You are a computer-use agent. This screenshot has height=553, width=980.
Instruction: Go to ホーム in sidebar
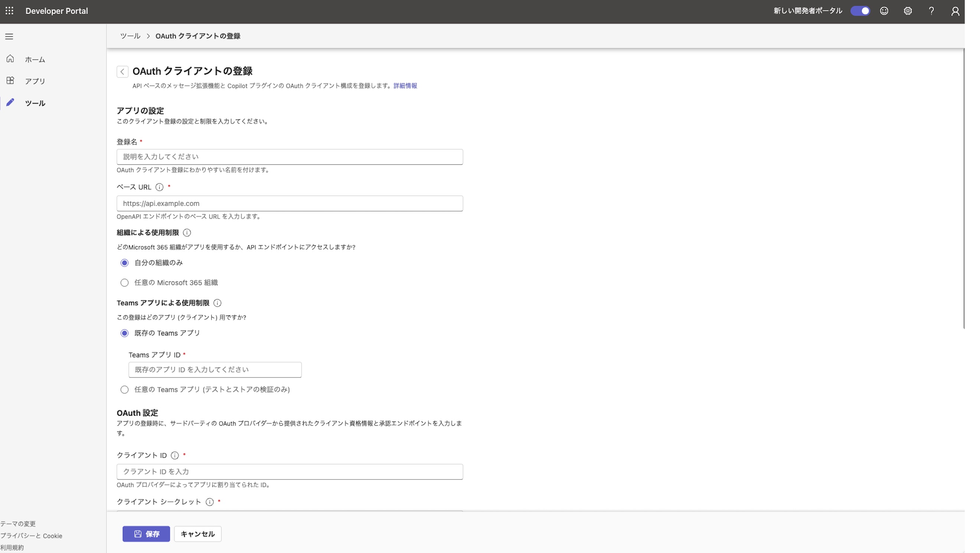pyautogui.click(x=35, y=60)
